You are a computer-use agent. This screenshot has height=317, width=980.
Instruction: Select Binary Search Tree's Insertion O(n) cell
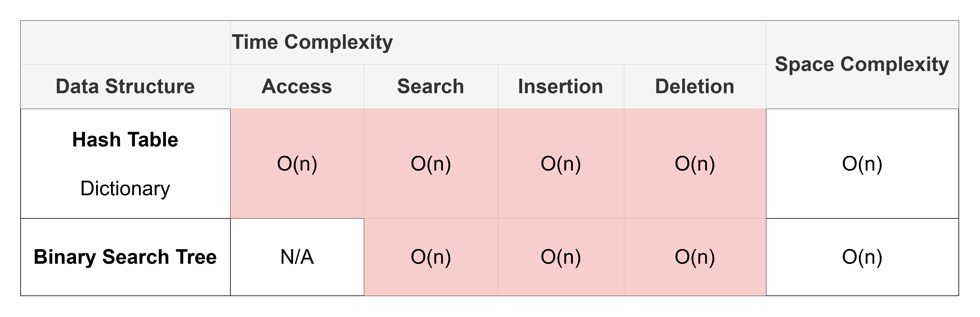[x=560, y=257]
